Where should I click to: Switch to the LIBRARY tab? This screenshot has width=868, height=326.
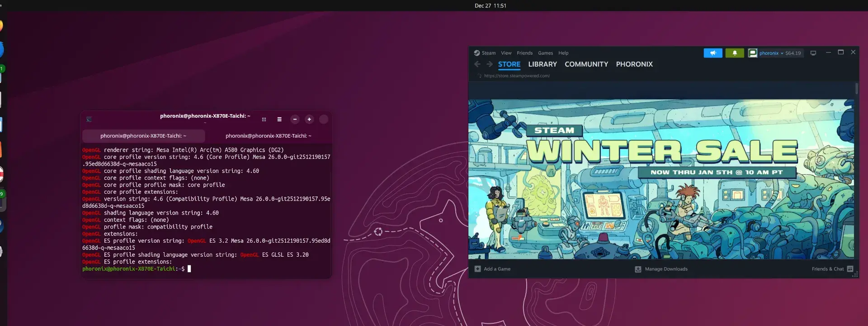[542, 64]
